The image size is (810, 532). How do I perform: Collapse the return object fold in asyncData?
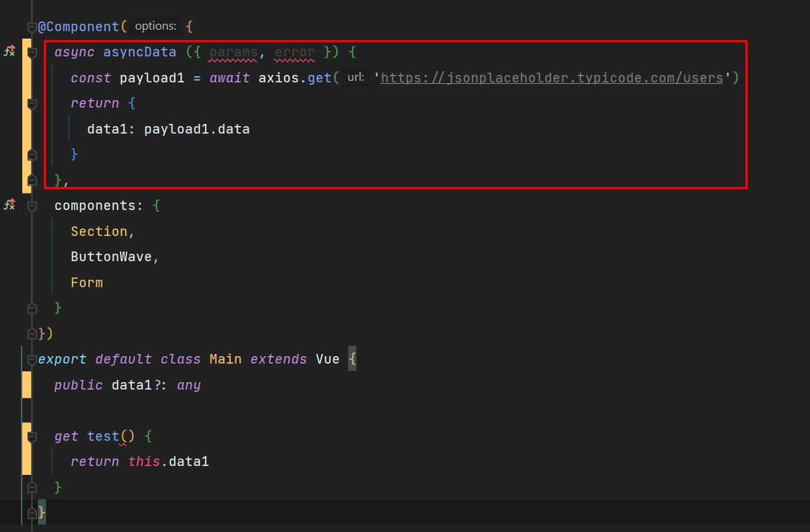coord(31,103)
